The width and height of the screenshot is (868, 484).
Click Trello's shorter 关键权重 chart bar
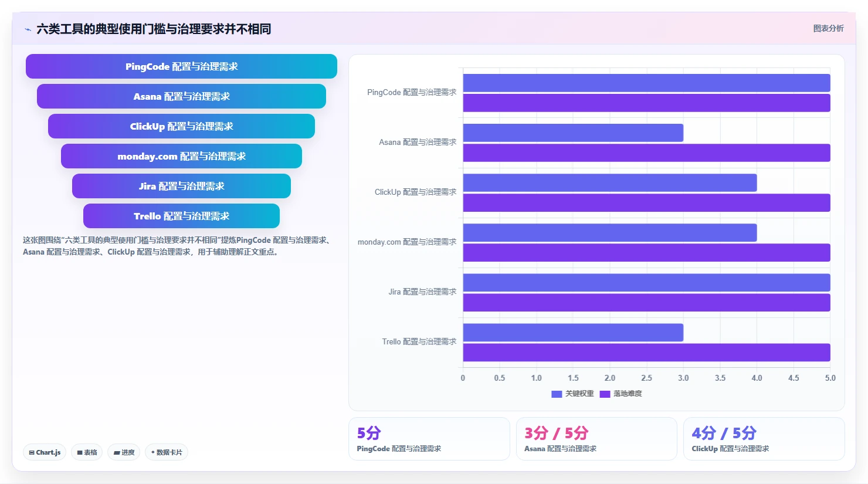pos(573,332)
